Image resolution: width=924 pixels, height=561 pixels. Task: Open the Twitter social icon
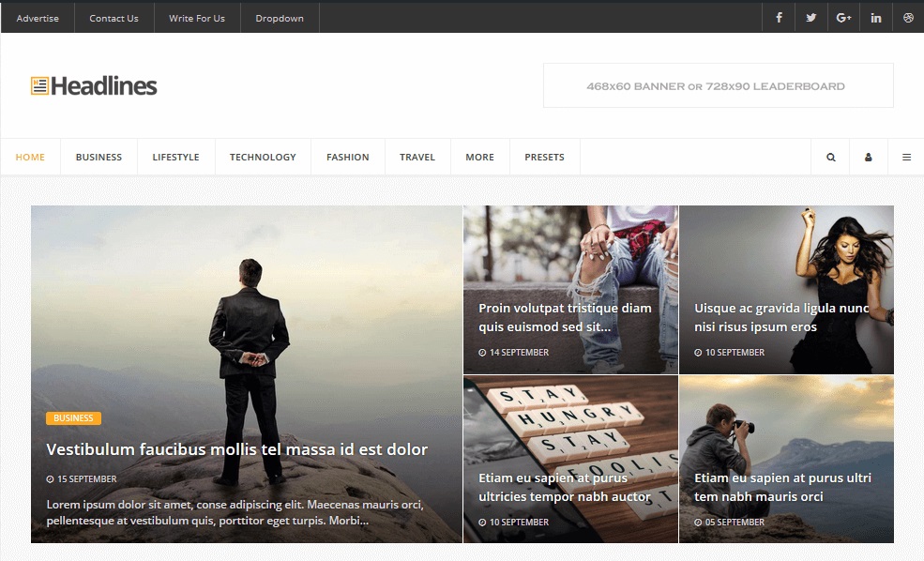pyautogui.click(x=810, y=18)
